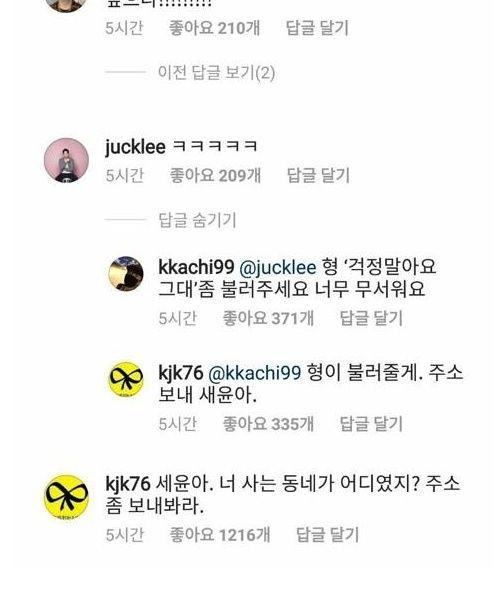Viewport: 500px width, 595px height.
Task: Expand previous replies (2)
Action: pos(216,72)
